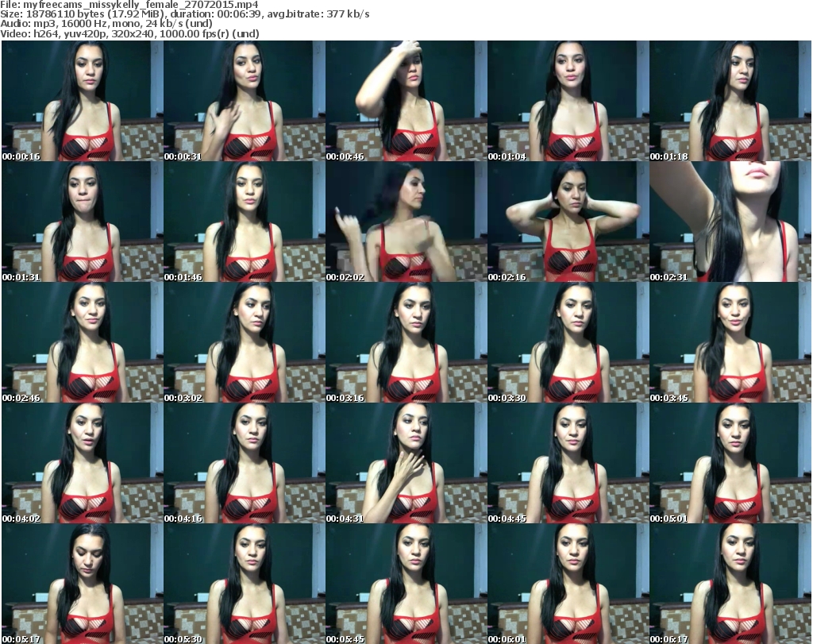This screenshot has height=644, width=813.
Task: Open the thumbnail stamped 00:00:31
Action: click(x=245, y=101)
